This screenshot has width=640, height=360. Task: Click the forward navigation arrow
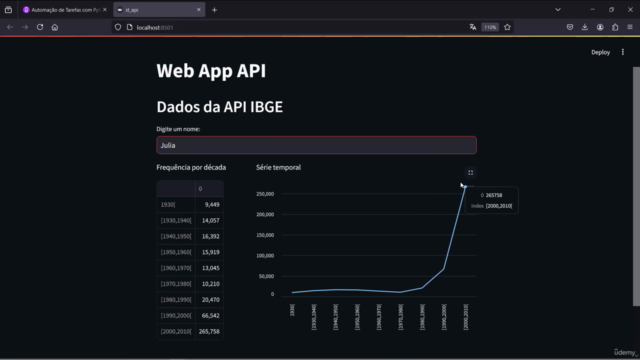(x=25, y=27)
